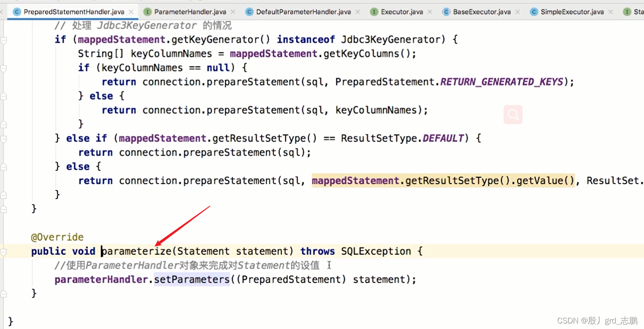Open the BaseExecutor.java tab
644x329 pixels.
click(x=482, y=12)
